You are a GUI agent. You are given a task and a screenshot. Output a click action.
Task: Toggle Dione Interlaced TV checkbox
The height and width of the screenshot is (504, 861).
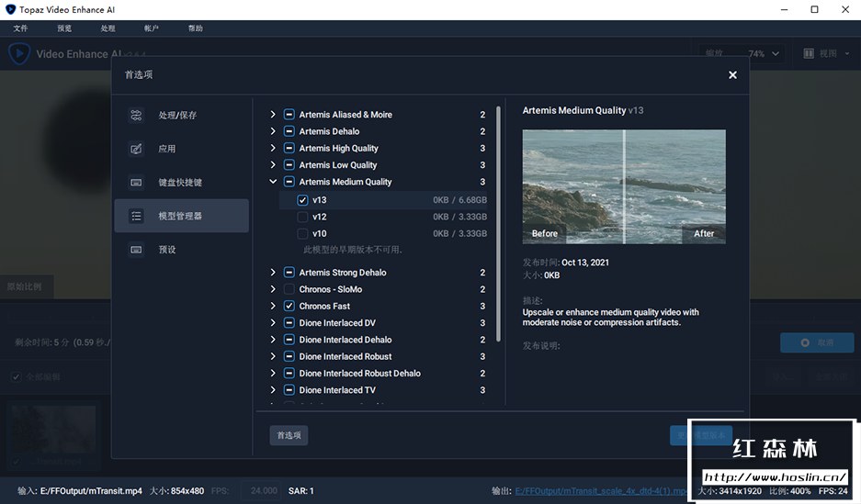(x=289, y=390)
